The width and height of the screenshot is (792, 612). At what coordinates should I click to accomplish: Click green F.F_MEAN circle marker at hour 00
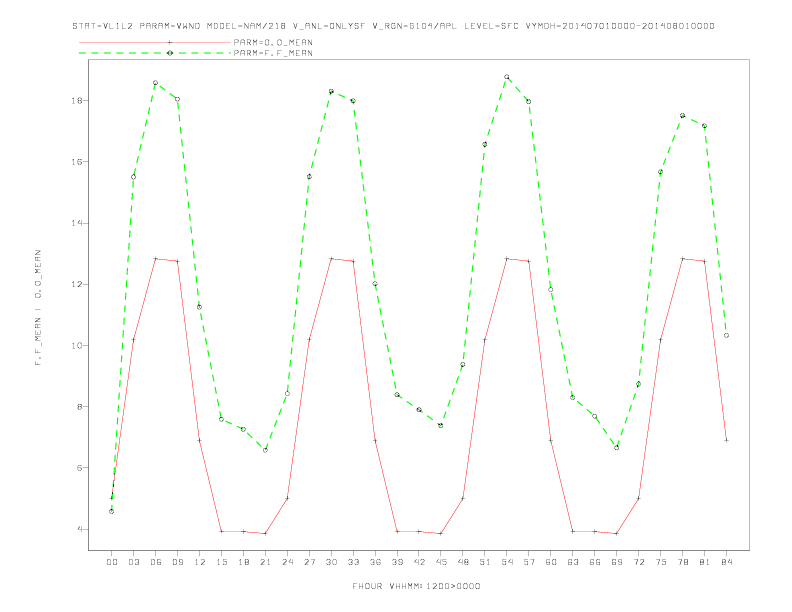112,512
